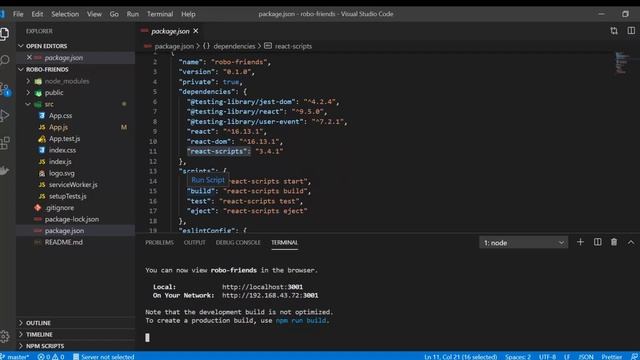
Task: Open the Extensions view
Action: click(4, 143)
